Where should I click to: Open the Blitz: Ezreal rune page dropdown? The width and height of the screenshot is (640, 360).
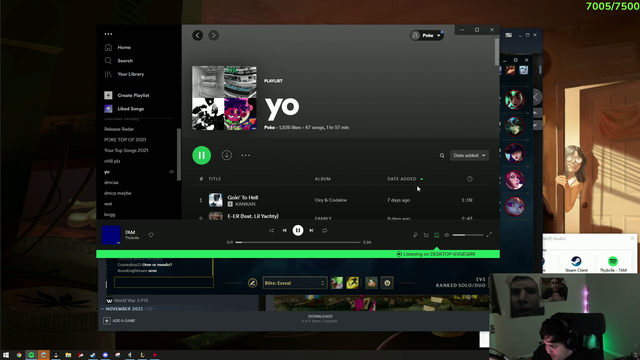pyautogui.click(x=295, y=283)
